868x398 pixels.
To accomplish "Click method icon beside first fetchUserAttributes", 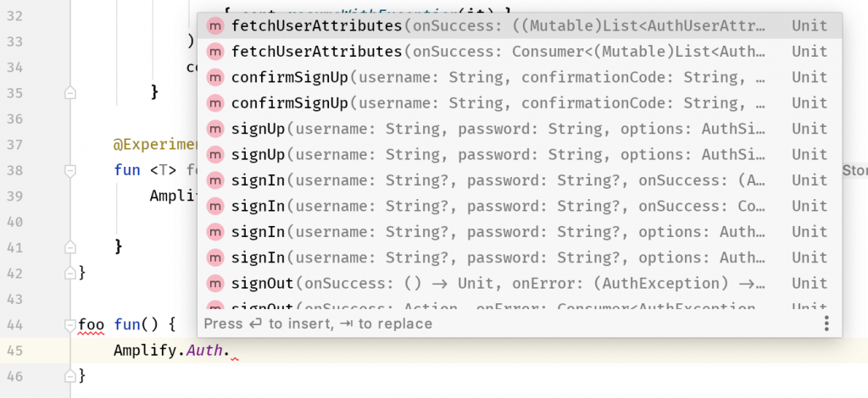I will [x=214, y=26].
